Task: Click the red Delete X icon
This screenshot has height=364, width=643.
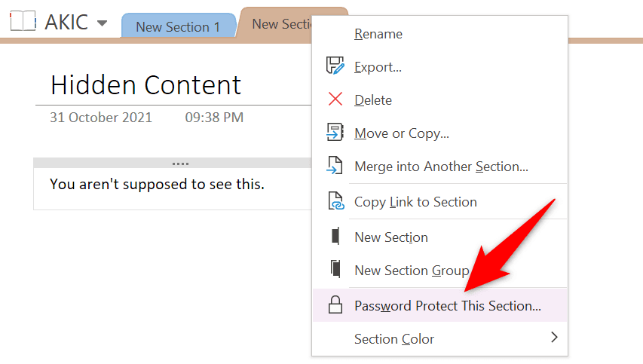Action: 335,99
